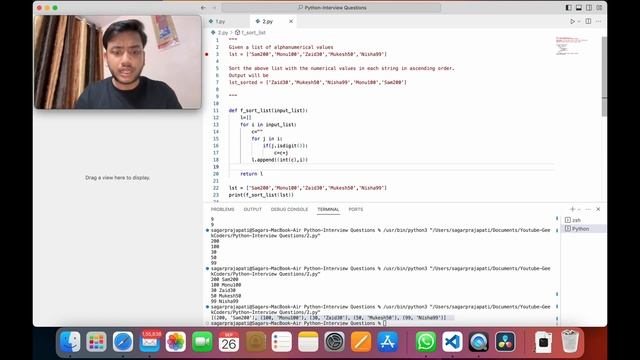Click the 'Drag a view here to display.' message

point(118,178)
